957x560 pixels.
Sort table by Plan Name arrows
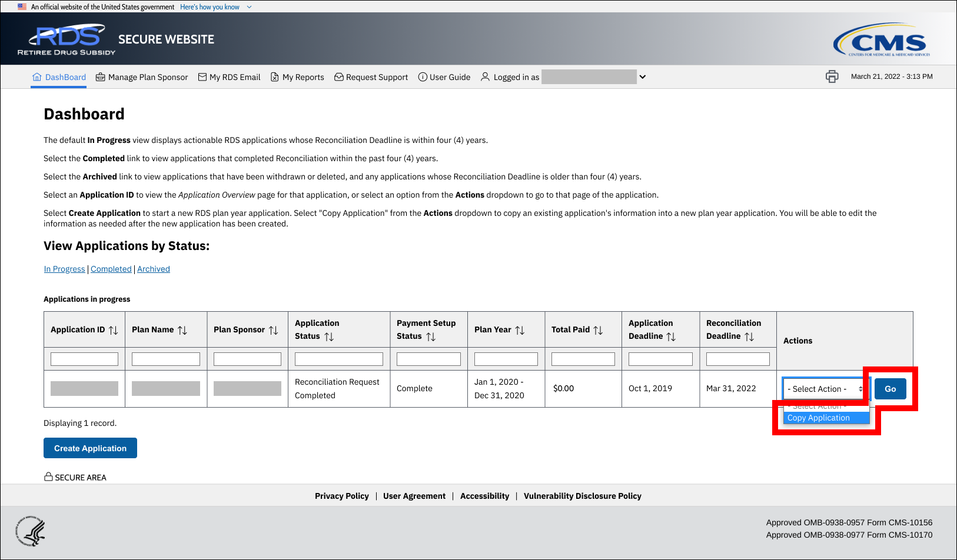(182, 330)
